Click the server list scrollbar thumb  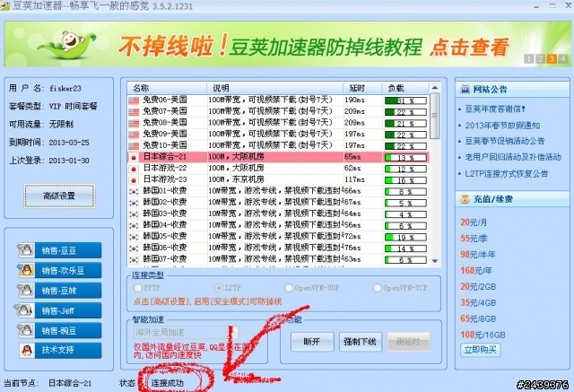tap(434, 116)
